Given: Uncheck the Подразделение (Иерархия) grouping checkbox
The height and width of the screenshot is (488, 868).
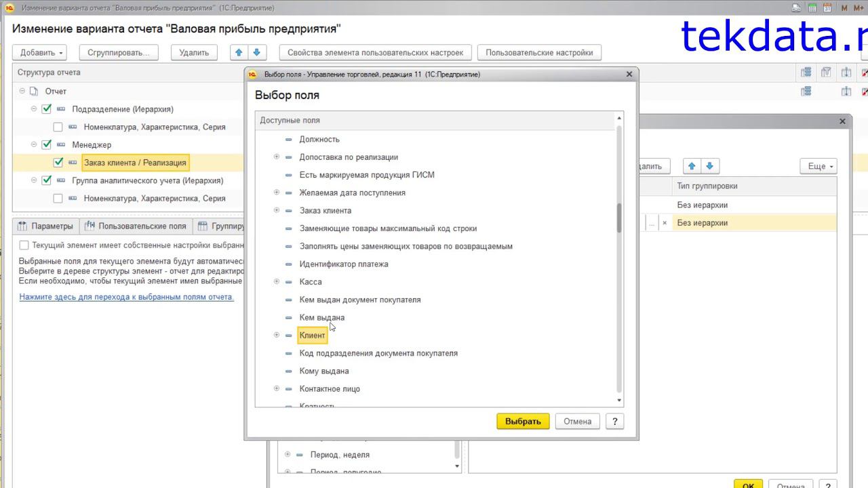Looking at the screenshot, I should tap(46, 109).
